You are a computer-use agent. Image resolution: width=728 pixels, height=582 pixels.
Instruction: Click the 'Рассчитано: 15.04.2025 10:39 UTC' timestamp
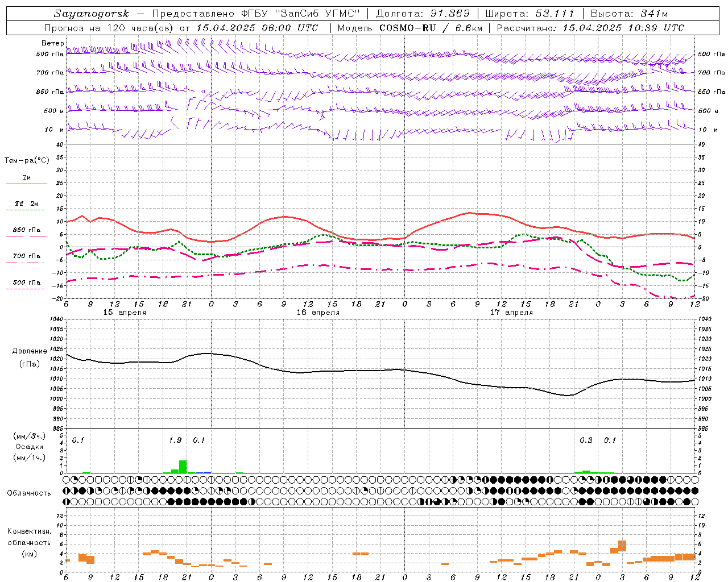590,28
